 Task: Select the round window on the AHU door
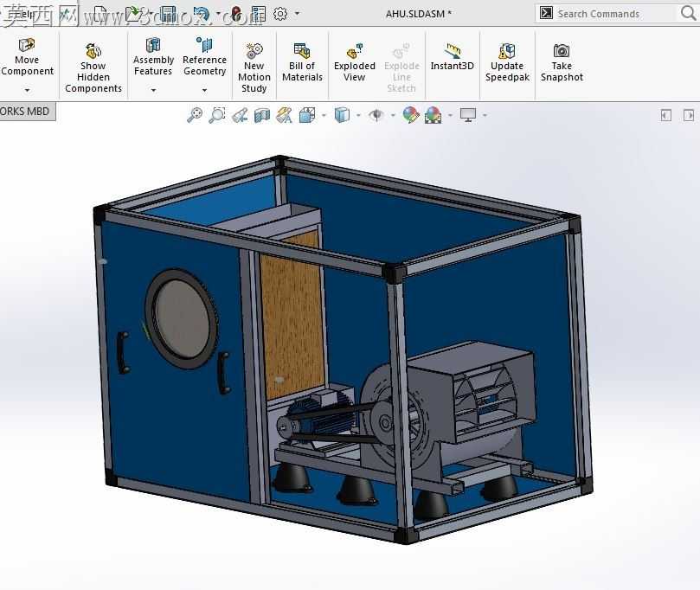[182, 318]
